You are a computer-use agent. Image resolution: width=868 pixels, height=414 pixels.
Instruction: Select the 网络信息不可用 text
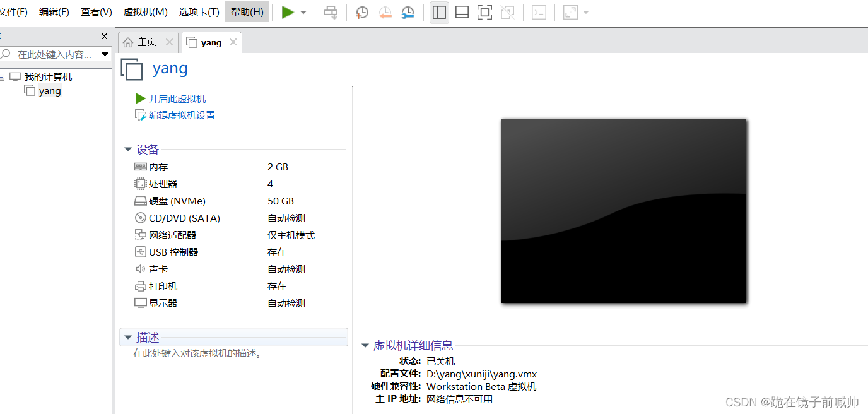[459, 399]
